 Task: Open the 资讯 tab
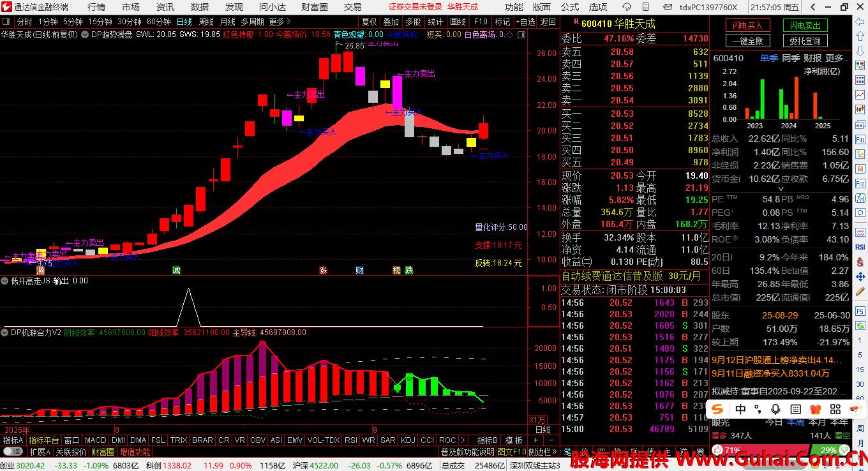tap(165, 7)
